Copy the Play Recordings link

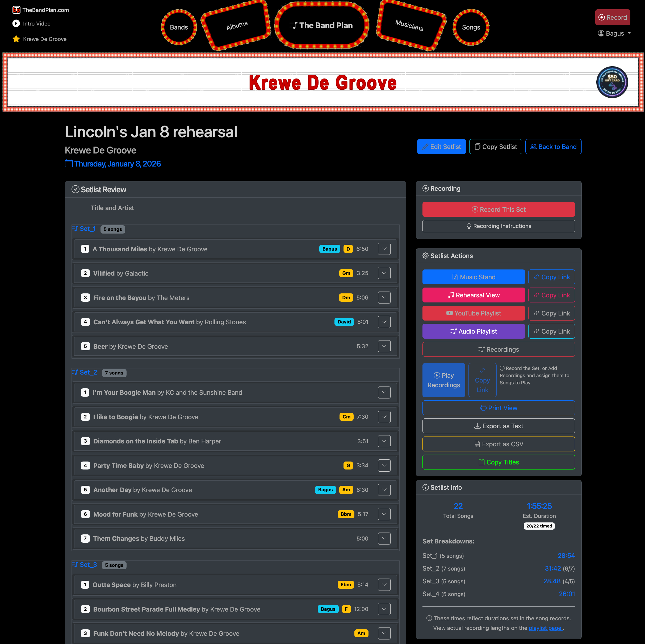click(x=482, y=380)
